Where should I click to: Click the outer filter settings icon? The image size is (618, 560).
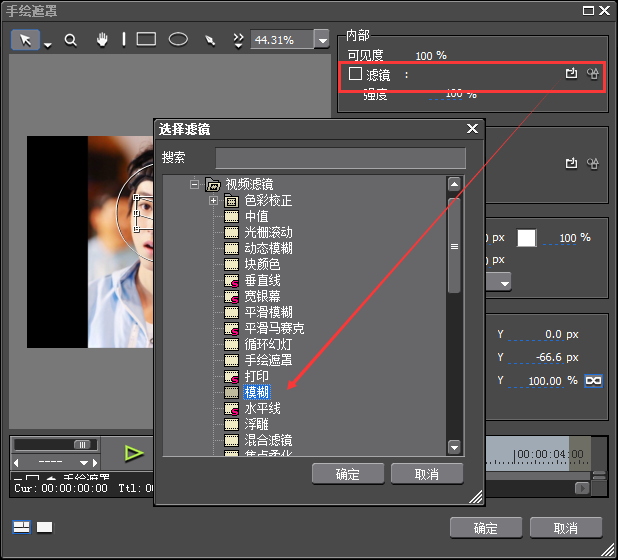[x=593, y=163]
